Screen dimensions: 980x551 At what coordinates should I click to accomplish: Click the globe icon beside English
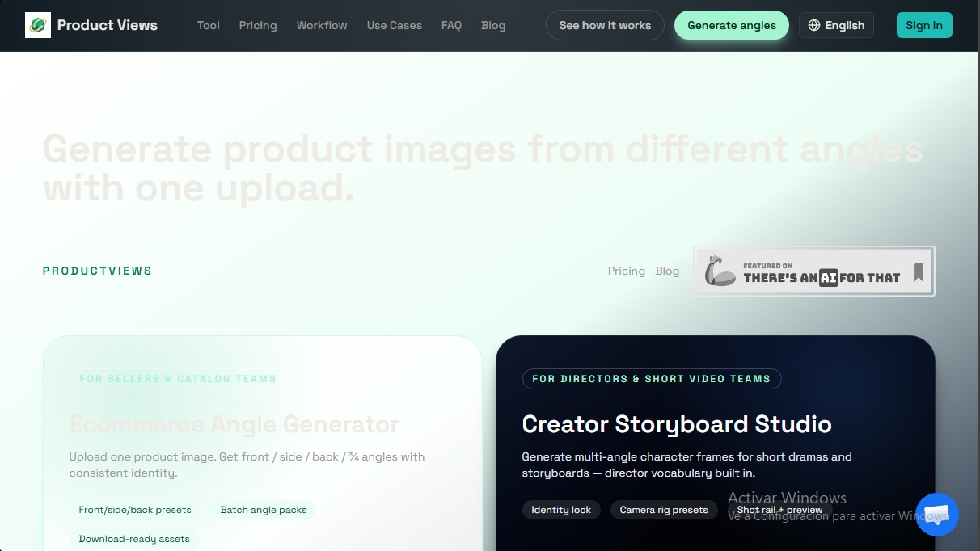point(814,25)
